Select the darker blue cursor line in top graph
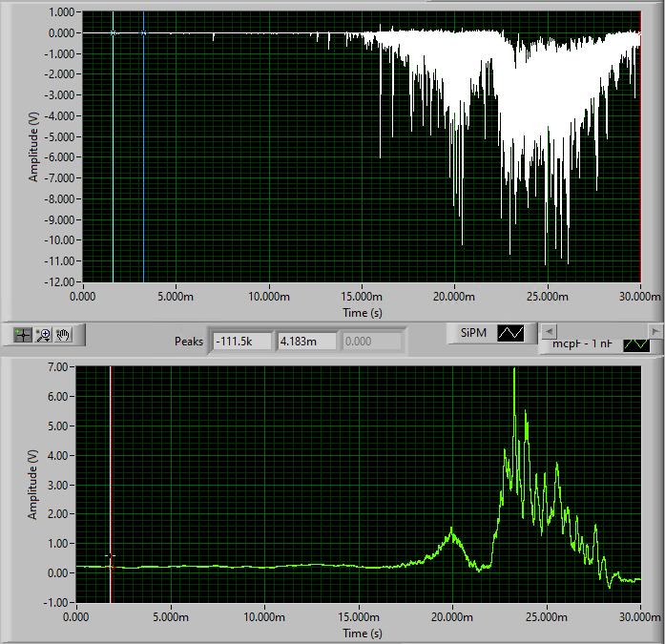This screenshot has height=644, width=665. point(143,149)
